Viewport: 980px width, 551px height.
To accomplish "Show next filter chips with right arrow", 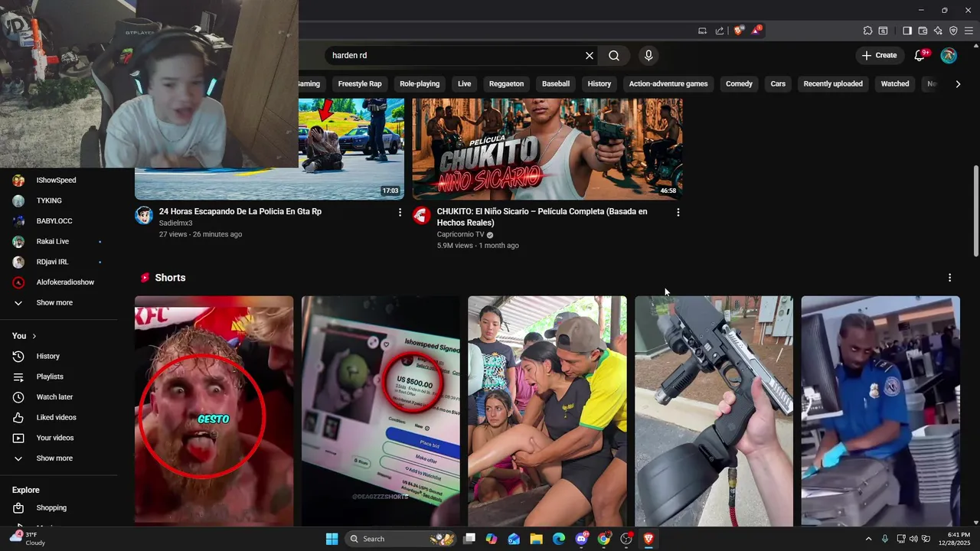I will coord(958,84).
